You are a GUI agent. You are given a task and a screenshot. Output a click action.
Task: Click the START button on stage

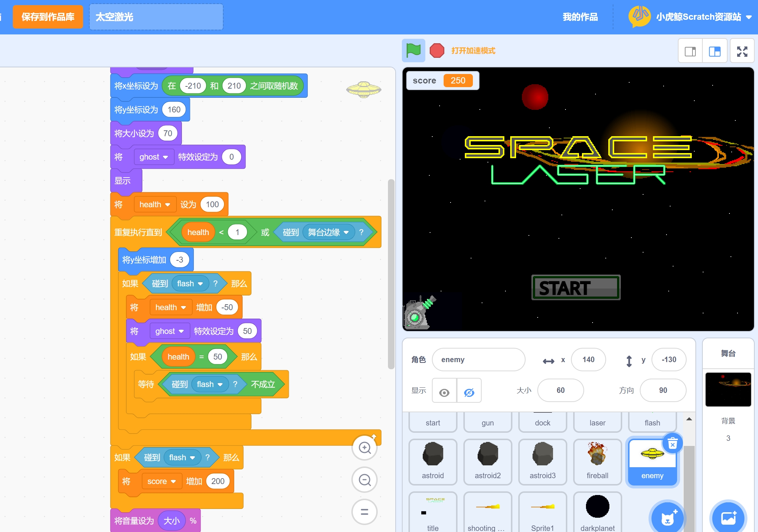(576, 288)
